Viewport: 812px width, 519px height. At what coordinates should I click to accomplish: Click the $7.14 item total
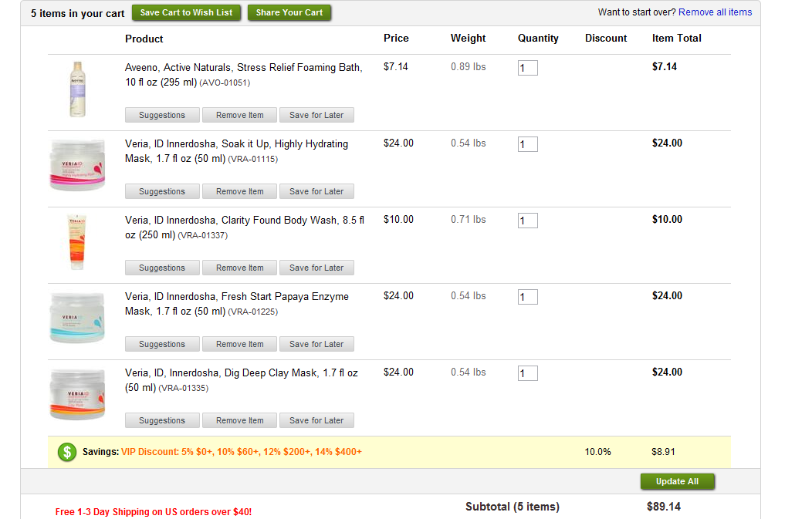(665, 67)
